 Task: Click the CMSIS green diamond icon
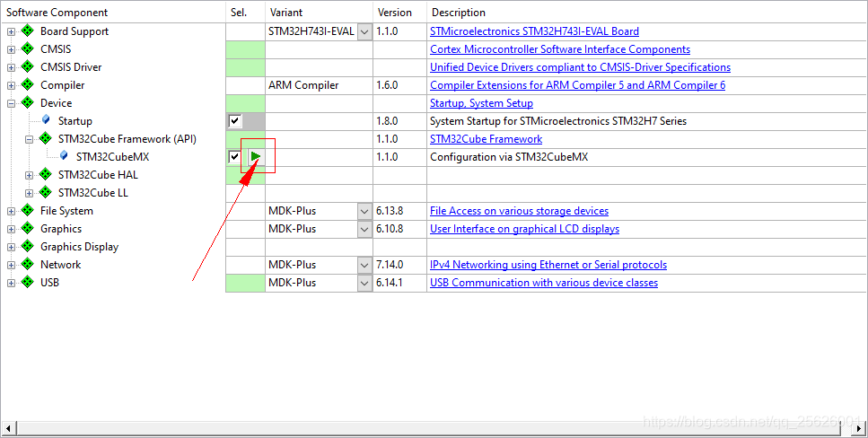point(28,48)
